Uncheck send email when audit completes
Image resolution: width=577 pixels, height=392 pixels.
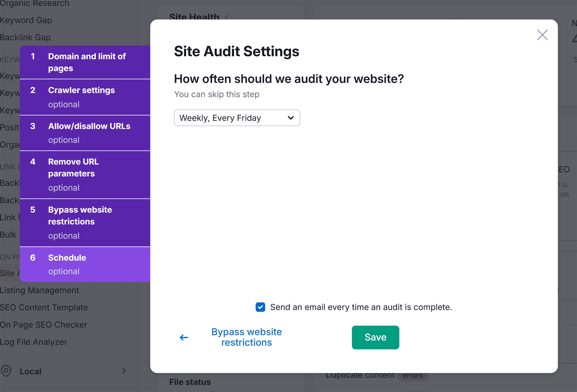260,307
